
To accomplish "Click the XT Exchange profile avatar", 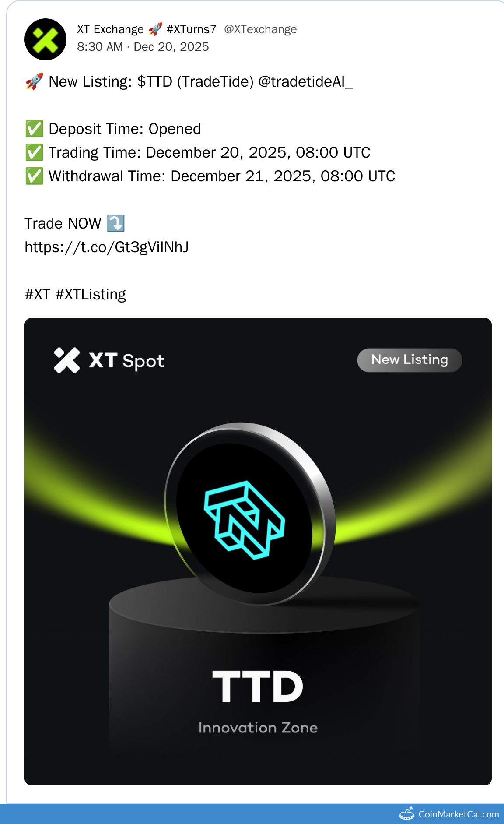I will coord(45,39).
